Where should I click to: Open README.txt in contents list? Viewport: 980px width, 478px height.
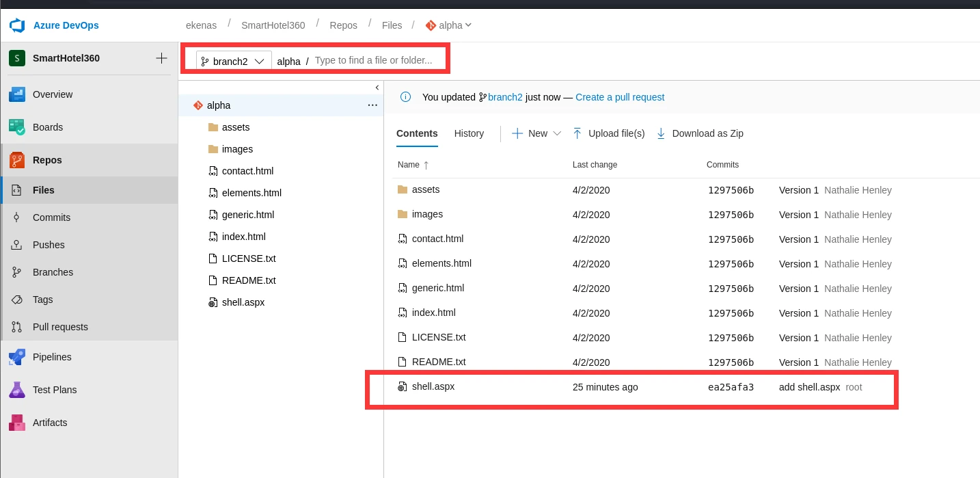pos(439,362)
